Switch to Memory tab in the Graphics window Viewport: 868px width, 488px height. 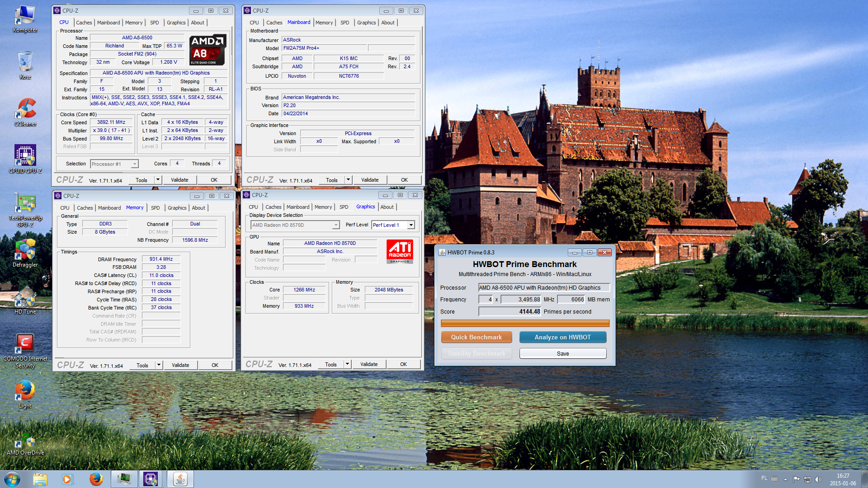[x=323, y=207]
